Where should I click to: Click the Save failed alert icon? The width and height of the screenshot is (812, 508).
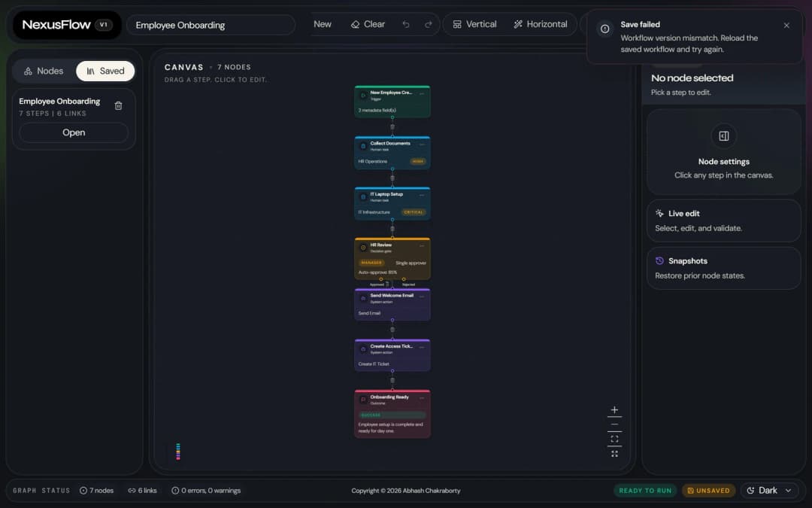604,29
